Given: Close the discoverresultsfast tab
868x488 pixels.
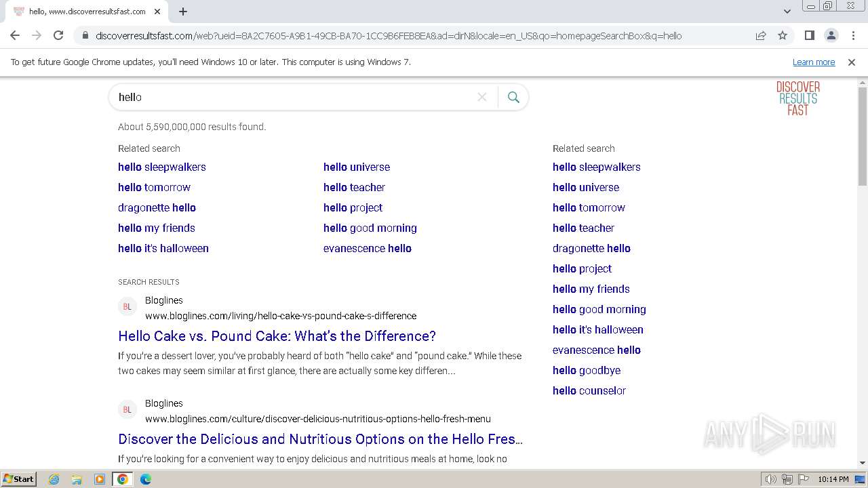Looking at the screenshot, I should pos(157,12).
